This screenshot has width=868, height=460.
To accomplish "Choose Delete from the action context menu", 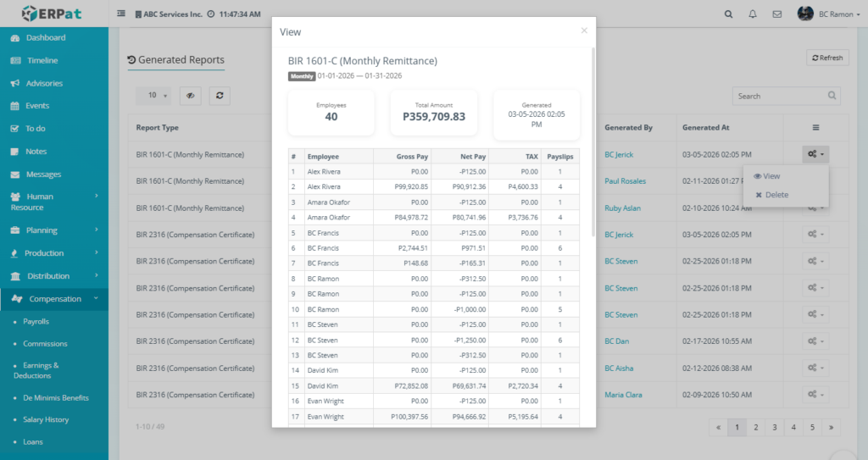I will (771, 195).
